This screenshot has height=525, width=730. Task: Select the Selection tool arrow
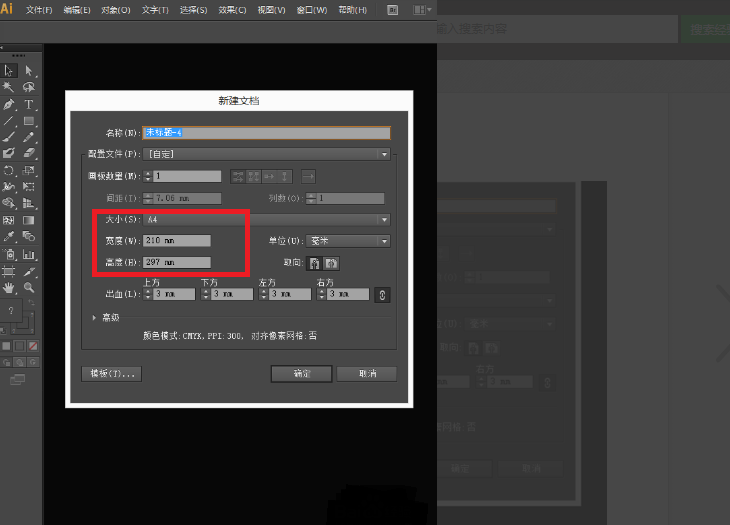click(x=8, y=71)
